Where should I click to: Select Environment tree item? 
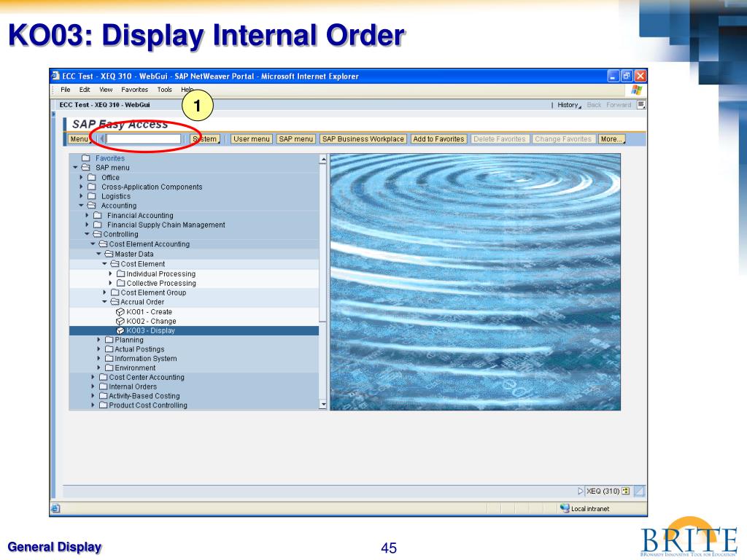135,367
